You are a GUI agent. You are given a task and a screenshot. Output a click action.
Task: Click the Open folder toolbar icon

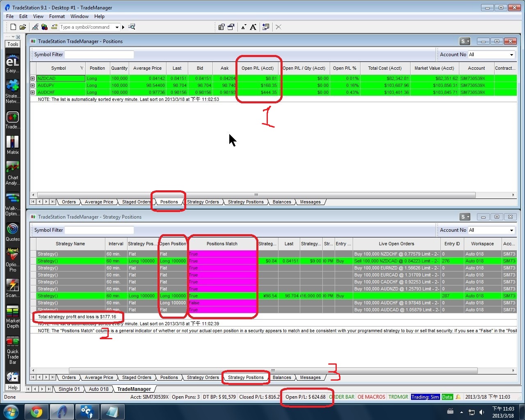pos(23,27)
